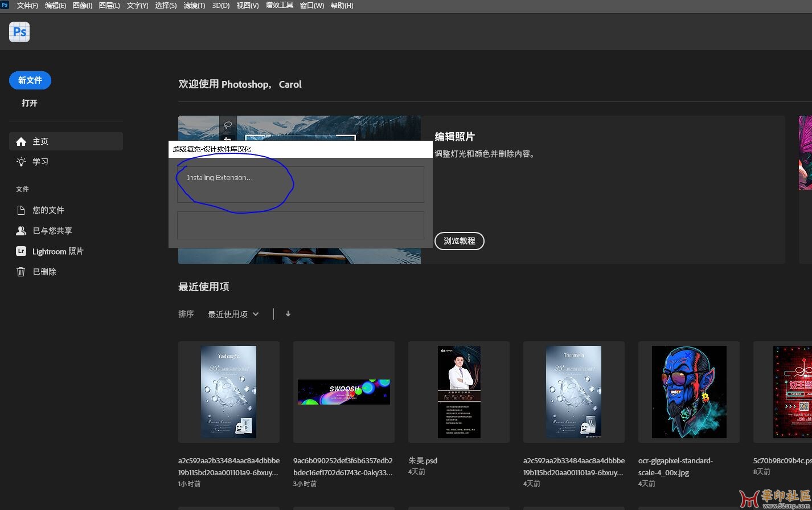Screen dimensions: 812x510
Task: Open the 帮助(H) menu
Action: tap(342, 6)
